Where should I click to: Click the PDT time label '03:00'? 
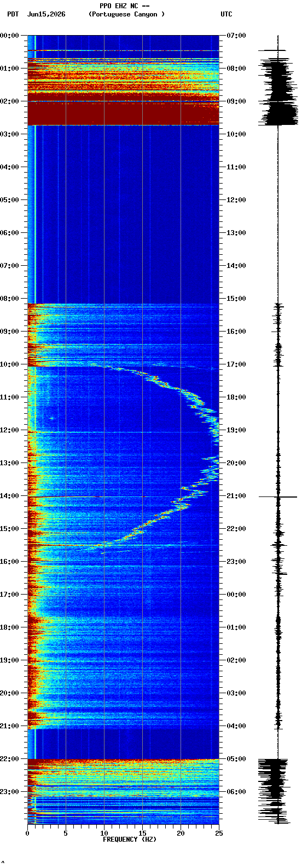click(x=10, y=134)
